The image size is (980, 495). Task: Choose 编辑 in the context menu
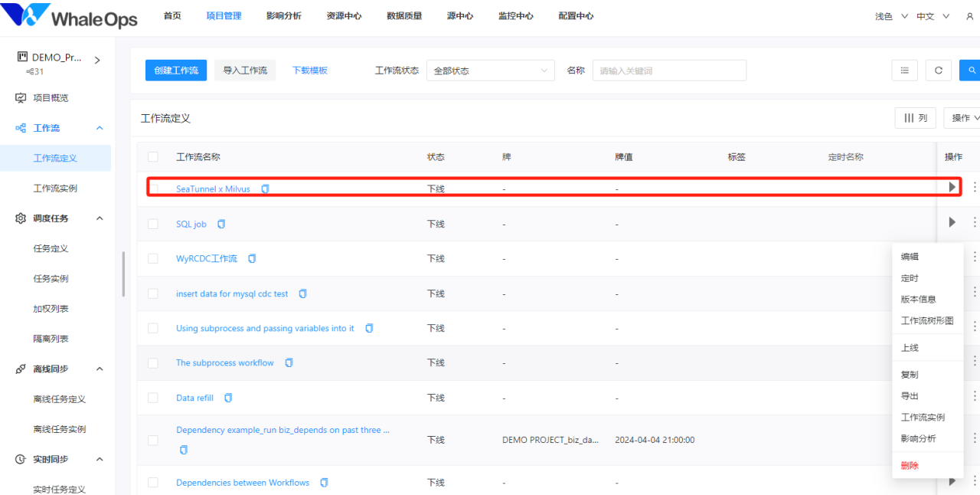click(x=910, y=257)
